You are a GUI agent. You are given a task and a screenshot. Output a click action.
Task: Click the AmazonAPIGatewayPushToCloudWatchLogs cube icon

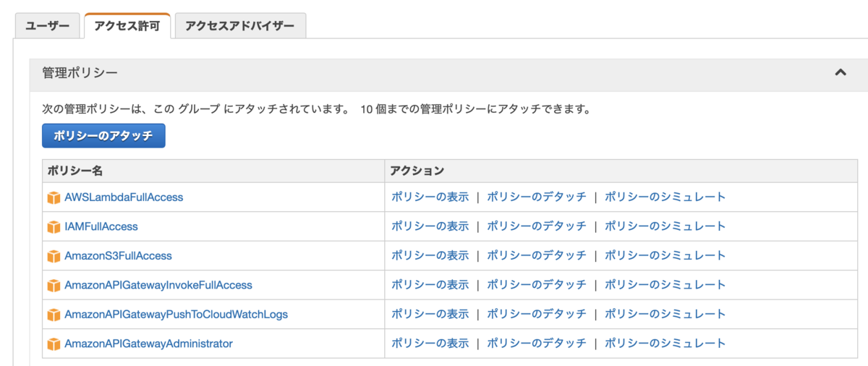coord(54,315)
